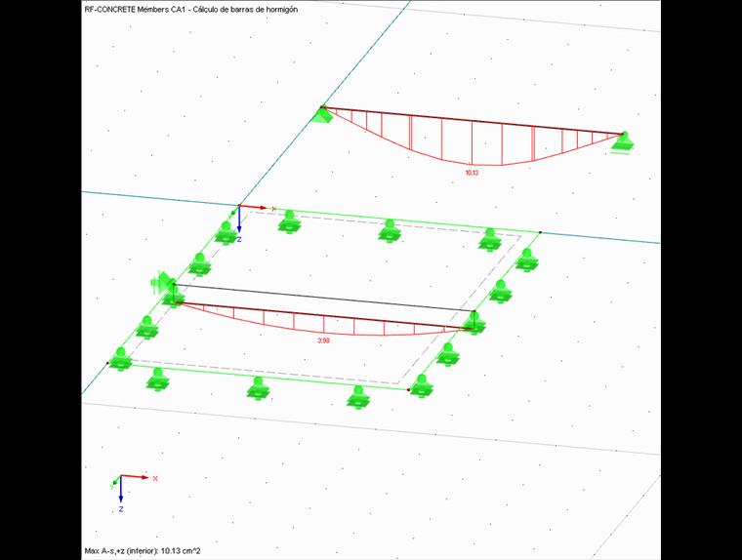Click the green triangular support at upper beam's left end
The height and width of the screenshot is (560, 742).
click(x=322, y=116)
